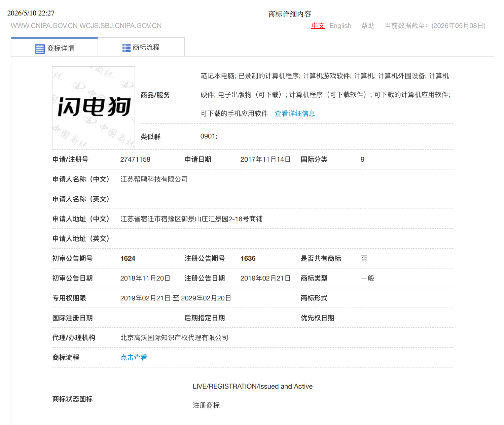Click the exclusive rights period 2019年02月21日 至 2029年02月20日
The width and height of the screenshot is (504, 425).
pyautogui.click(x=176, y=298)
